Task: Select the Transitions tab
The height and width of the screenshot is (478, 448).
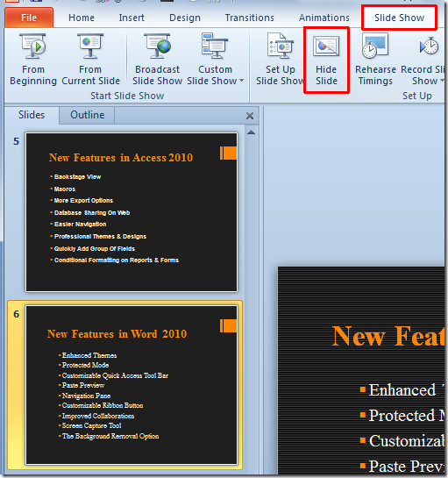Action: [250, 18]
